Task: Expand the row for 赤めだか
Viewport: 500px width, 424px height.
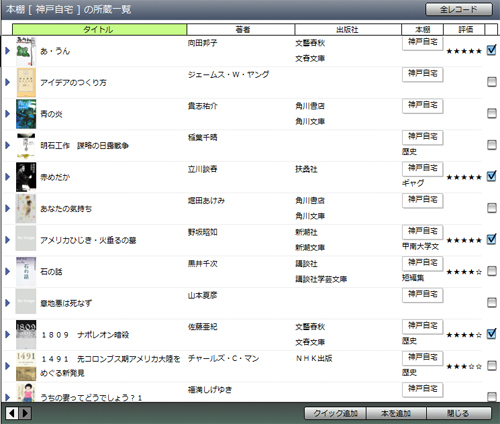Action: pyautogui.click(x=8, y=177)
